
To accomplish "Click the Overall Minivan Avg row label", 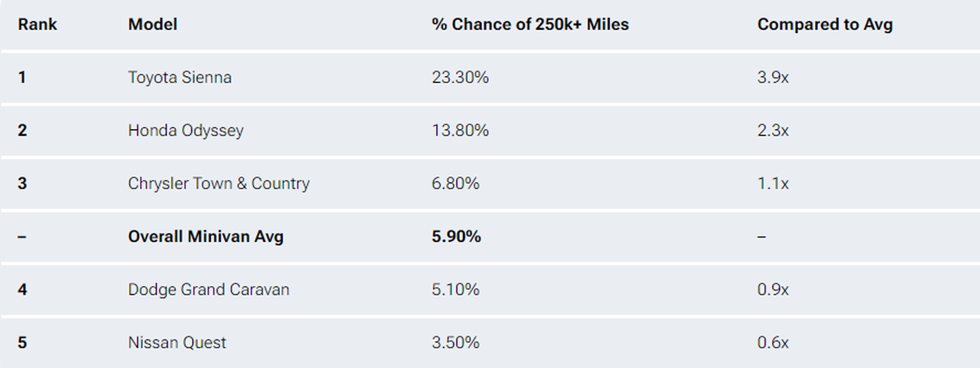I will click(206, 236).
